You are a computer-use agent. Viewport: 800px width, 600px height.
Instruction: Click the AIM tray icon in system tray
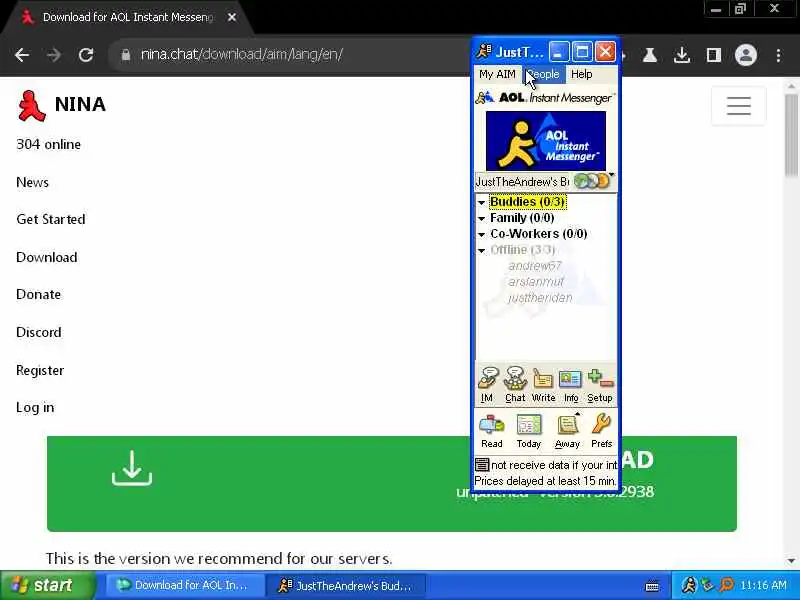click(x=689, y=585)
